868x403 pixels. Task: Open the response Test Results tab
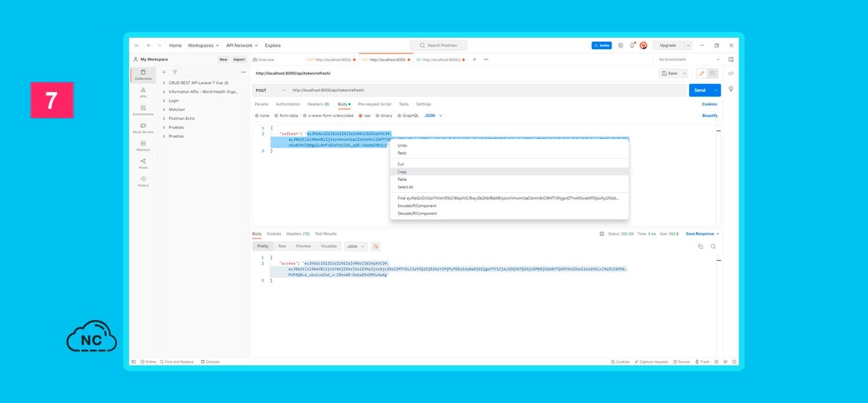click(x=325, y=234)
